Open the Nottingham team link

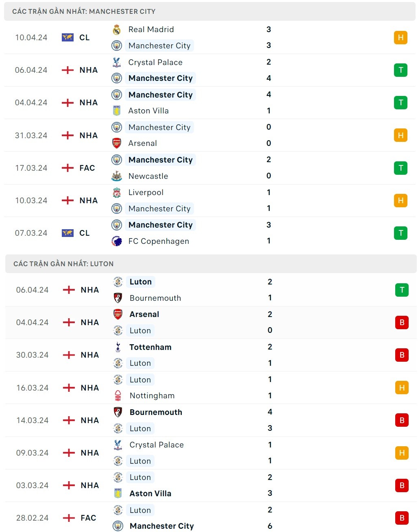(x=152, y=396)
